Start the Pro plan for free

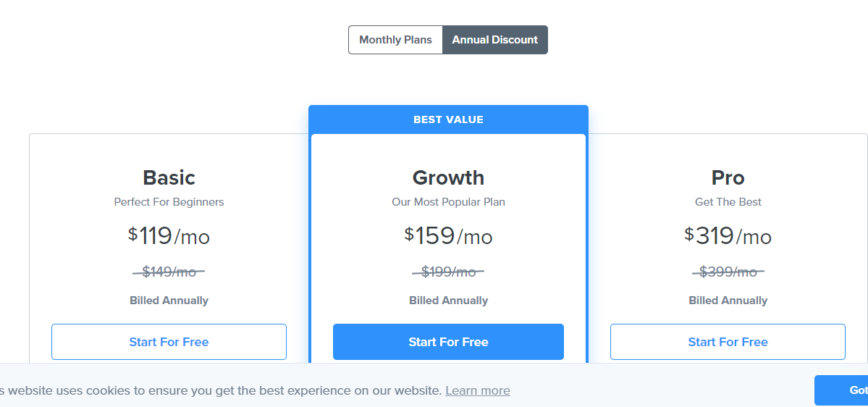(728, 342)
